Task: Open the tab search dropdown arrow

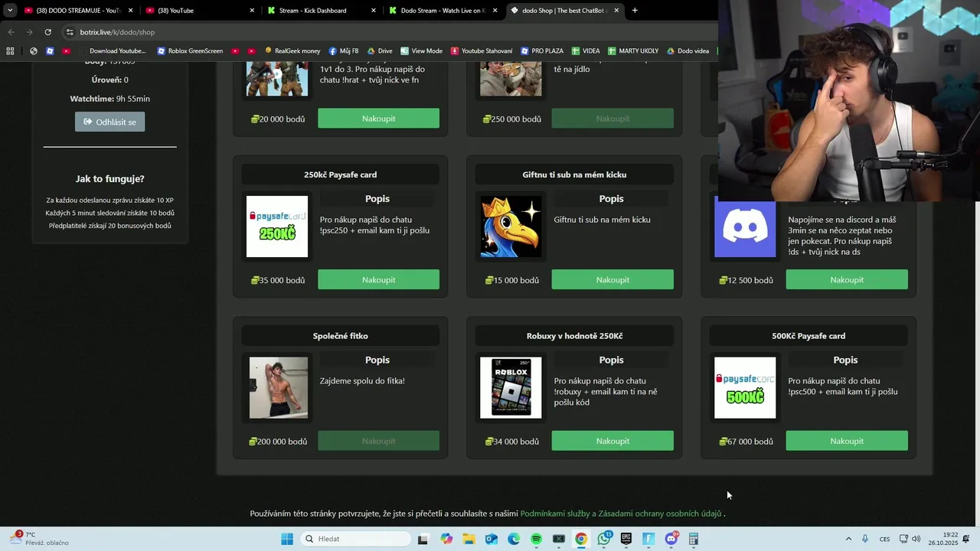Action: [x=9, y=11]
